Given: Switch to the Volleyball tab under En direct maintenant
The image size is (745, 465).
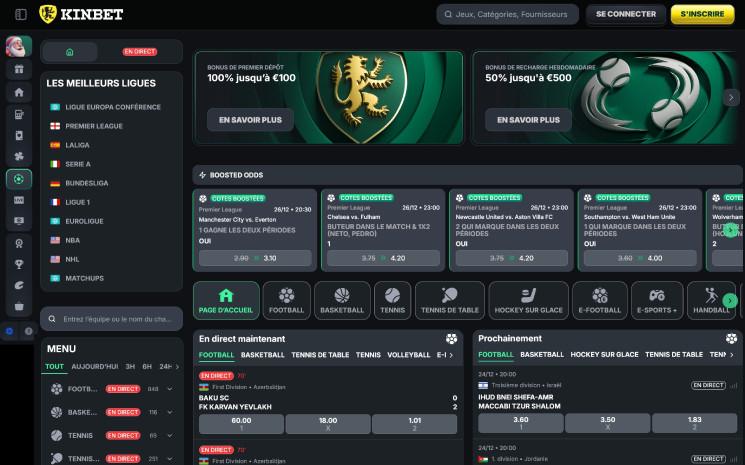Looking at the screenshot, I should click(408, 355).
